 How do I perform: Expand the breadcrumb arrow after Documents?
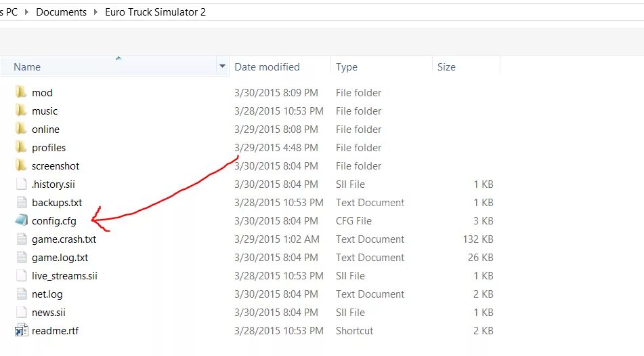[x=95, y=12]
